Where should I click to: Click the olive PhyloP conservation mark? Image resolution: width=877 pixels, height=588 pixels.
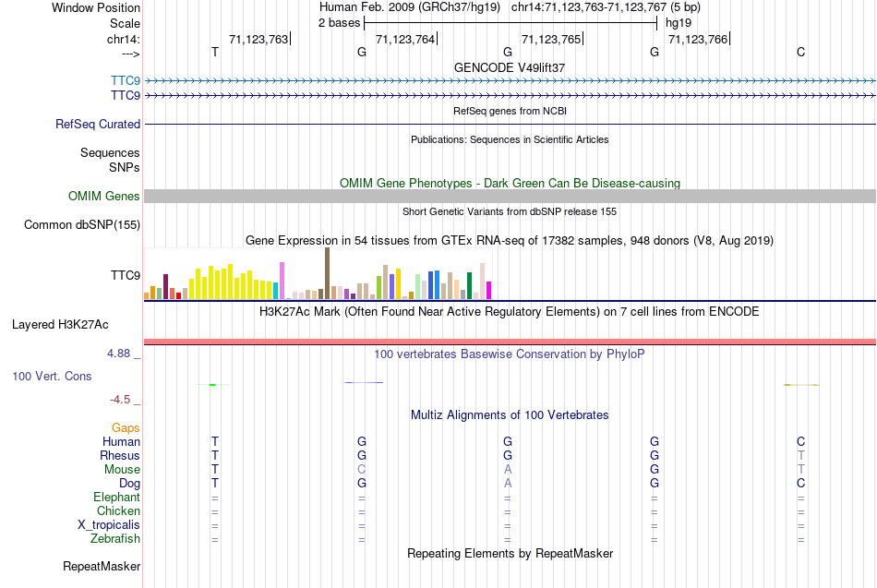pyautogui.click(x=801, y=385)
